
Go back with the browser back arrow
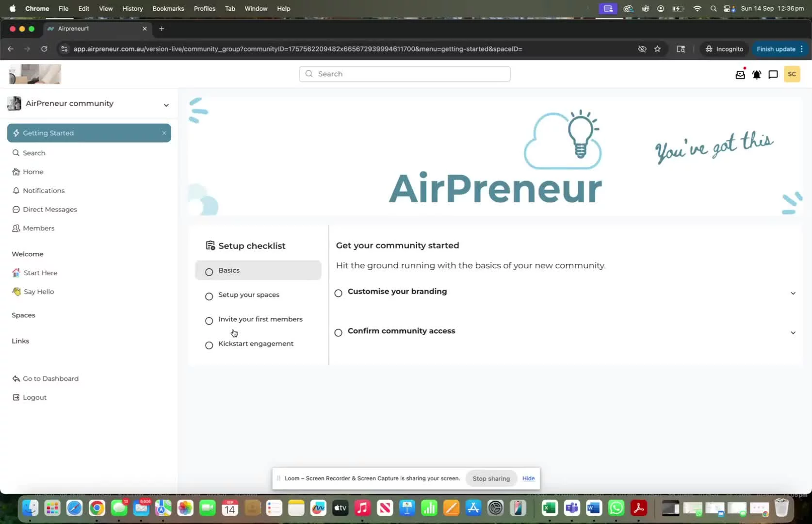11,49
